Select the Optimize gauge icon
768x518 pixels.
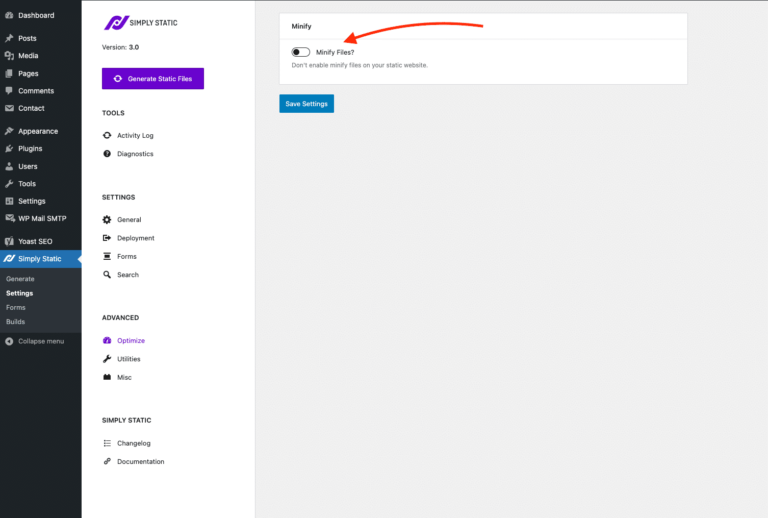point(107,341)
